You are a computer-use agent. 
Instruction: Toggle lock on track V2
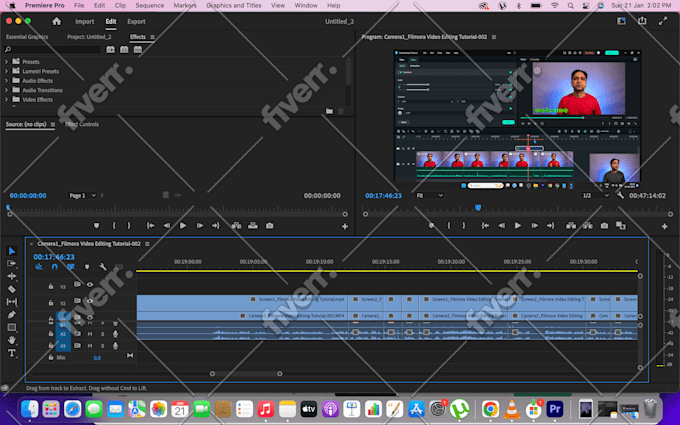(51, 302)
